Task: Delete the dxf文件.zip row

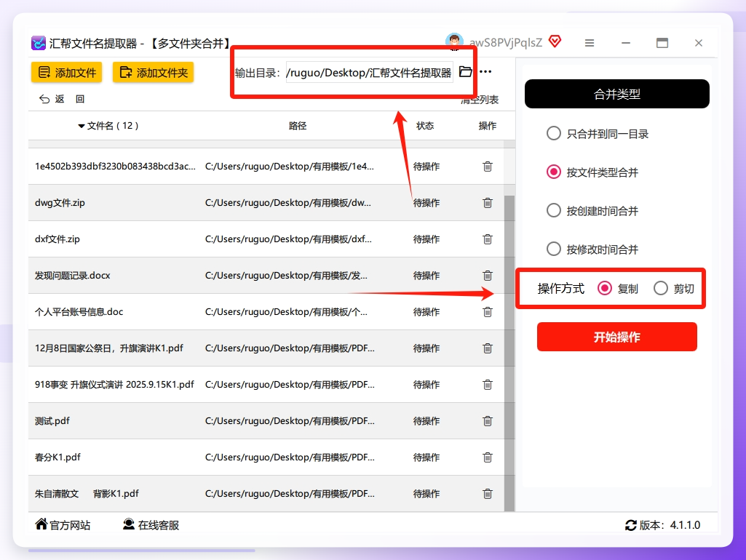Action: (x=487, y=239)
